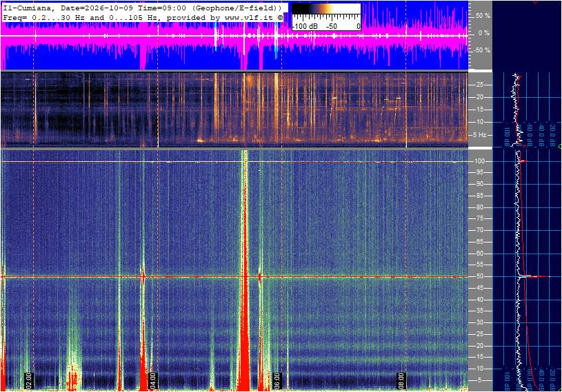This screenshot has height=392, width=562.
Task: Click the 45 label on the frequency axis
Action: pyautogui.click(x=479, y=288)
